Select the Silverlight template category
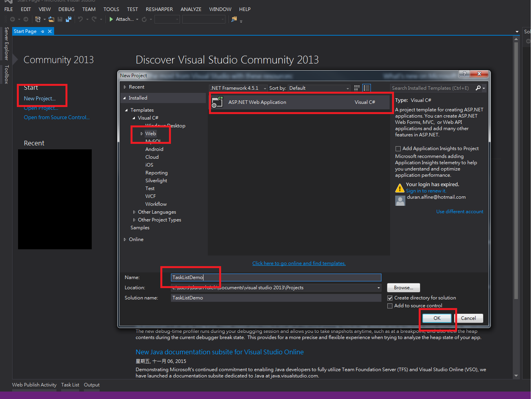Image resolution: width=532 pixels, height=399 pixels. tap(156, 181)
